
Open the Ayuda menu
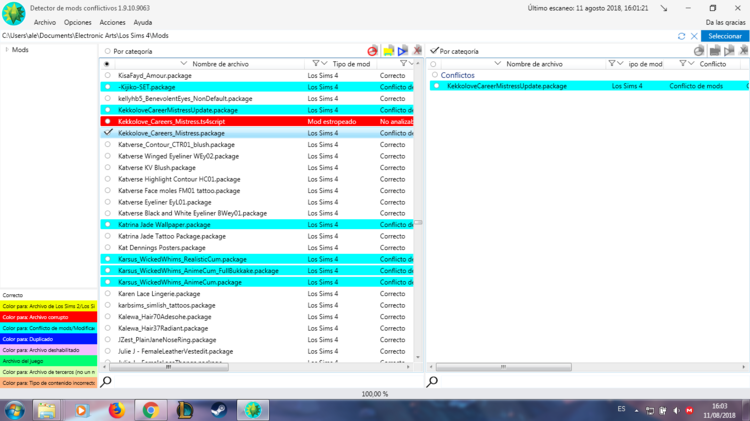coord(143,22)
